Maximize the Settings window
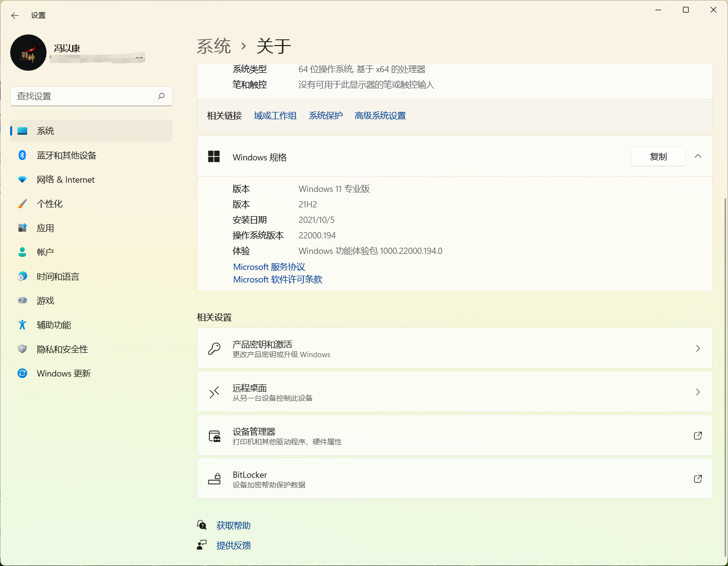The width and height of the screenshot is (728, 566). [686, 10]
